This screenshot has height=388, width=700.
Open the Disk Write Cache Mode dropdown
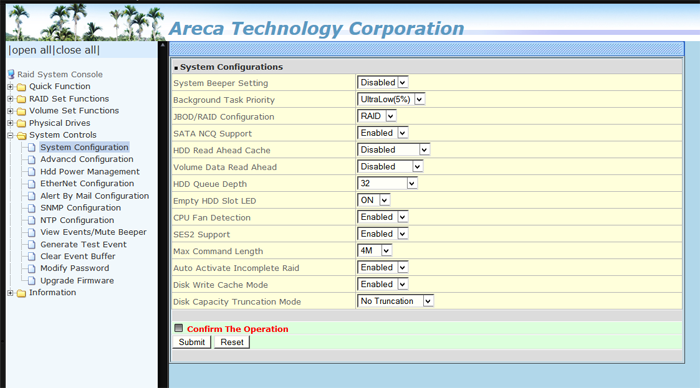[x=383, y=284]
